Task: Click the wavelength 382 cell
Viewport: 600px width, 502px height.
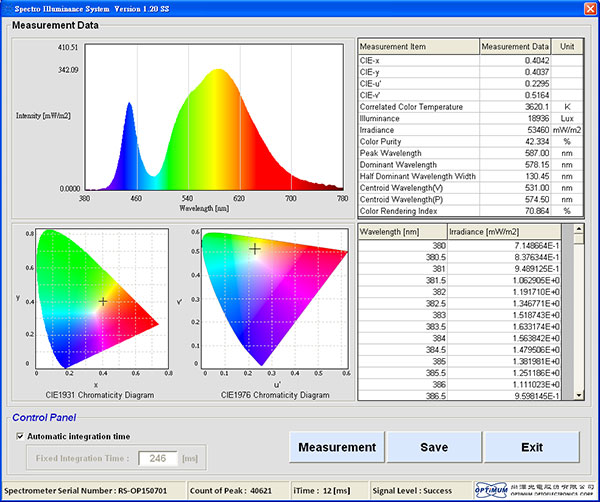Action: tap(403, 292)
